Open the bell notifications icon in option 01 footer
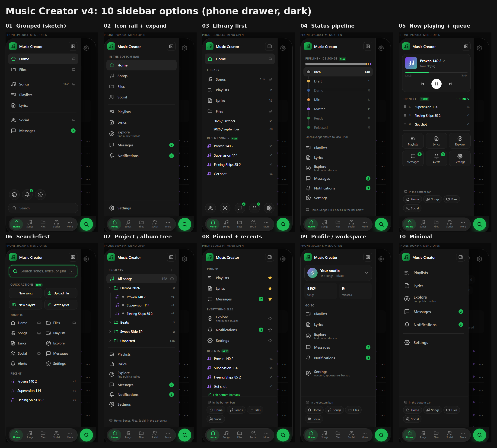This screenshot has height=448, width=497. [27, 194]
